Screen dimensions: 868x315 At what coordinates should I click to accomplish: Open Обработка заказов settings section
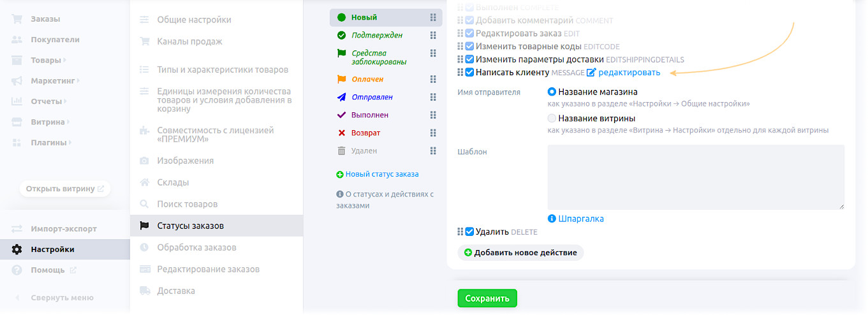(x=196, y=247)
